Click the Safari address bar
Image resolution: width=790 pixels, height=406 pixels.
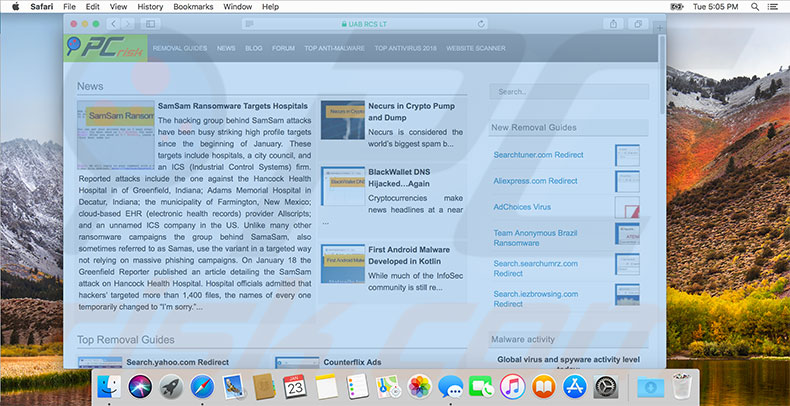tap(364, 24)
